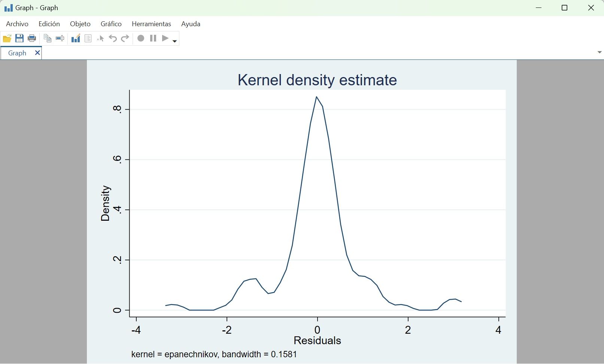The height and width of the screenshot is (364, 604).
Task: Click the Rename graph icon
Action: (x=60, y=39)
